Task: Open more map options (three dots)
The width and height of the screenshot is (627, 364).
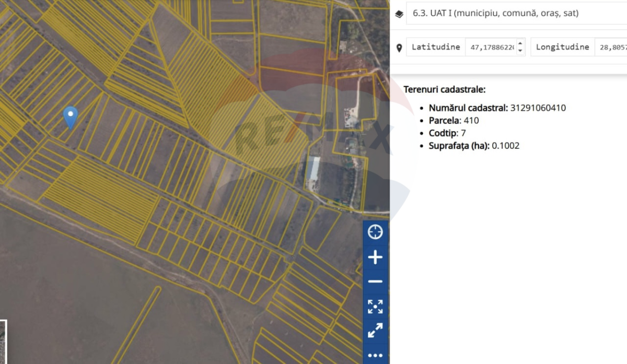Action: click(x=375, y=355)
